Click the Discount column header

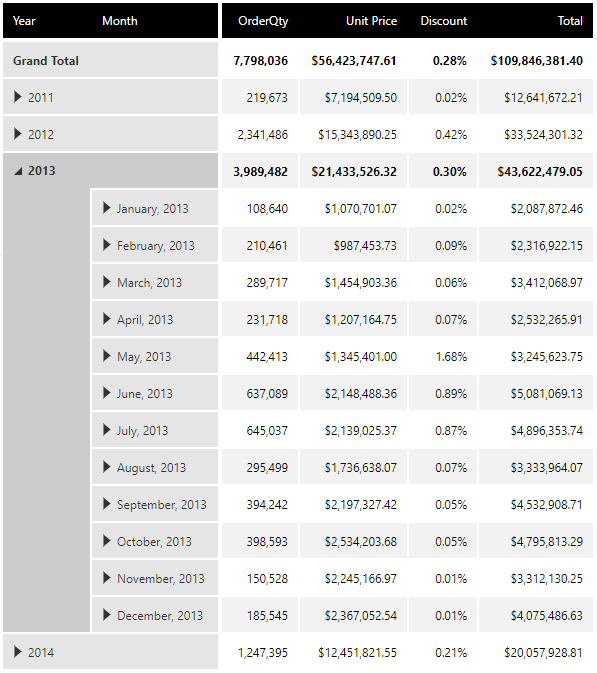[x=443, y=21]
